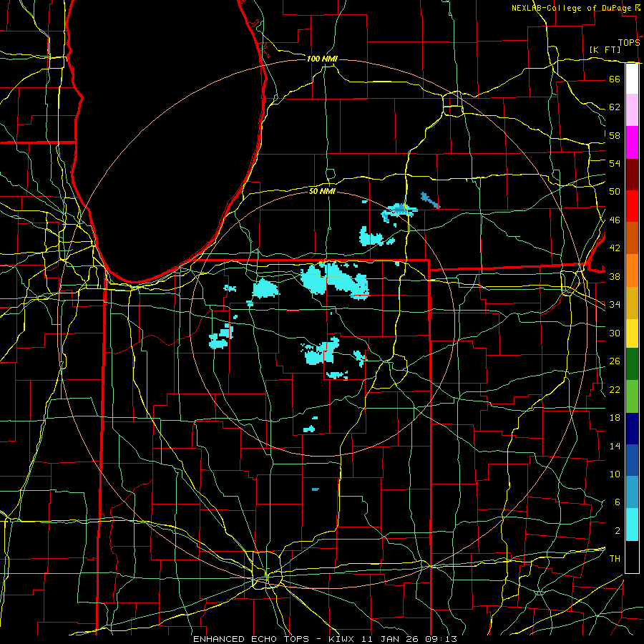Viewport: 644px width, 644px height.
Task: Click the "38" legend value
Action: click(x=615, y=277)
